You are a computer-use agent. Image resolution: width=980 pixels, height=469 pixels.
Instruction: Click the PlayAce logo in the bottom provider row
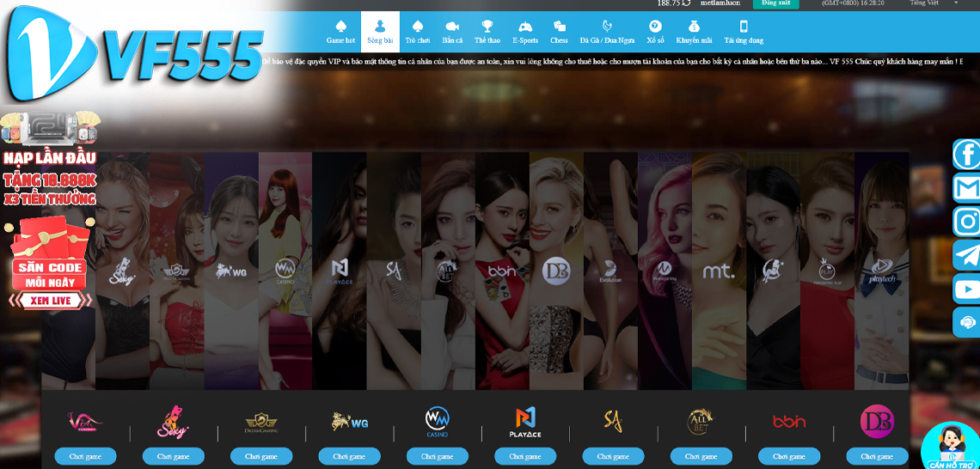pos(525,422)
